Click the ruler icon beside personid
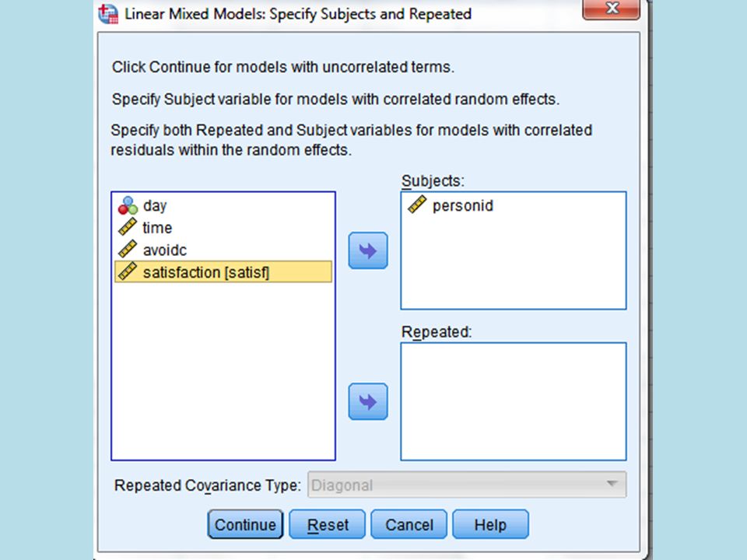The height and width of the screenshot is (560, 747). click(x=417, y=205)
